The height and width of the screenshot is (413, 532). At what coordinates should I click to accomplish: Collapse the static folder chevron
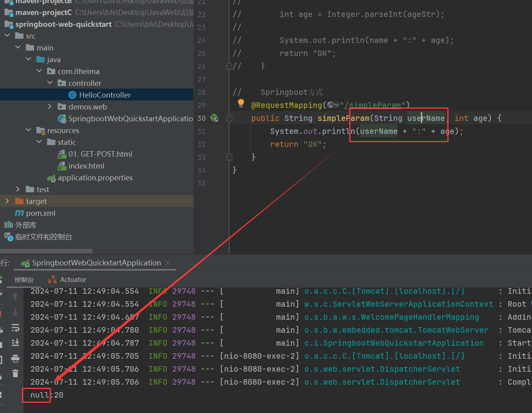39,142
